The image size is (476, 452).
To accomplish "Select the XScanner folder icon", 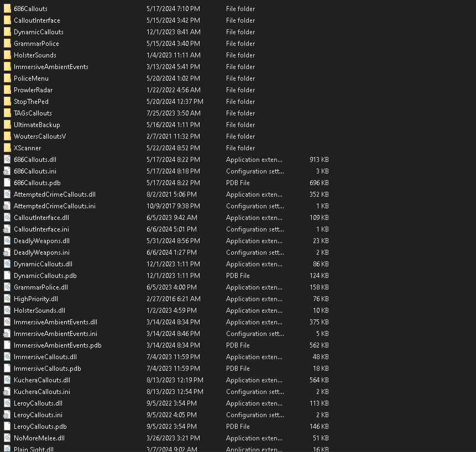I will coord(7,148).
